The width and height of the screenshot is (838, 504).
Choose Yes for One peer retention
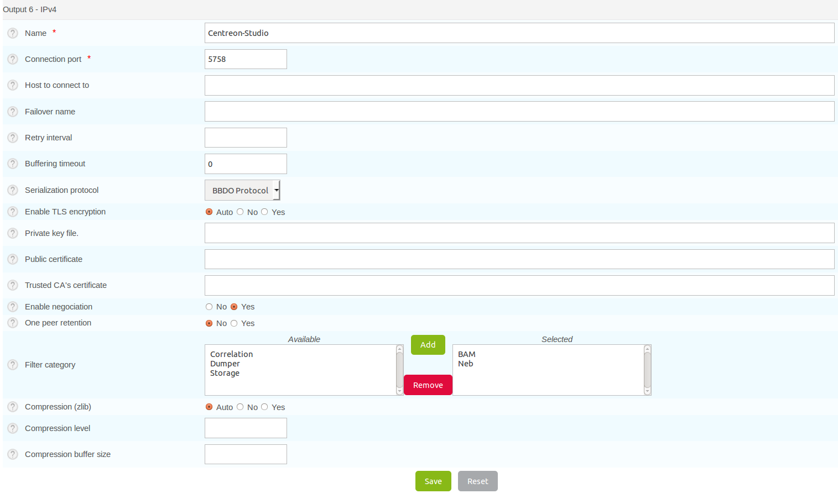click(234, 323)
